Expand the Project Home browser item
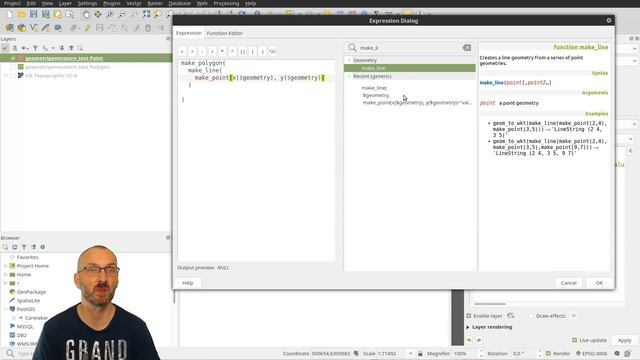Screen dimensions: 640x360 [x=5, y=266]
